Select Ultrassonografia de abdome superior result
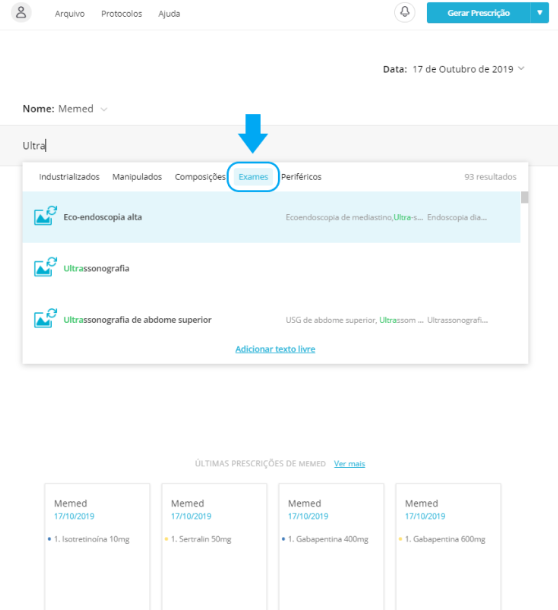 pos(271,320)
